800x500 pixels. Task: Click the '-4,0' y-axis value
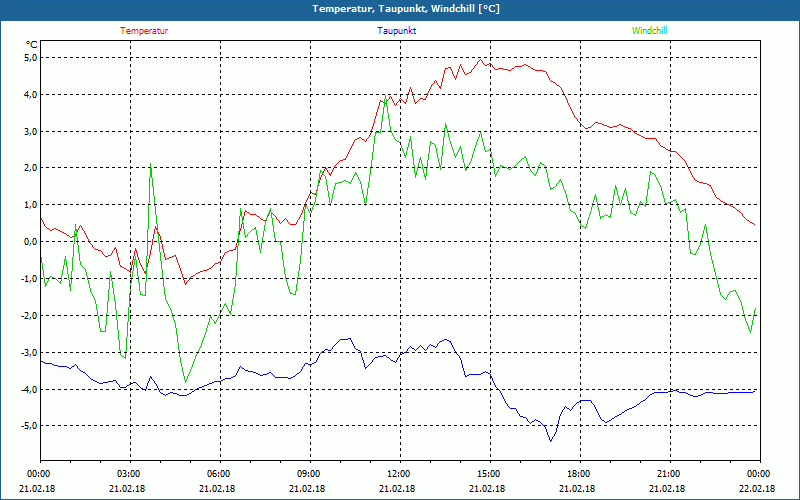coord(30,389)
